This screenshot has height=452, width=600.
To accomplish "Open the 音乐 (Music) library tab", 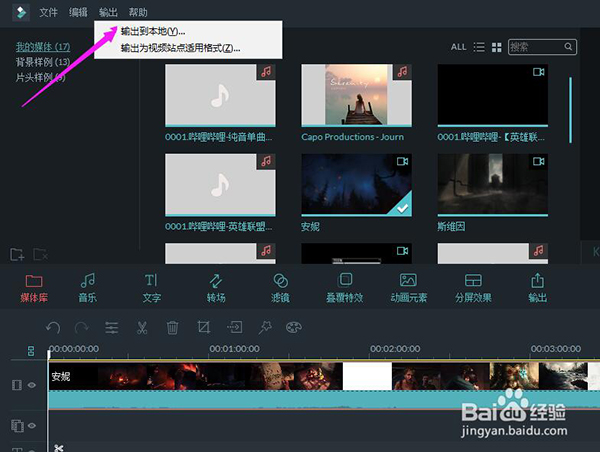I will coord(88,287).
